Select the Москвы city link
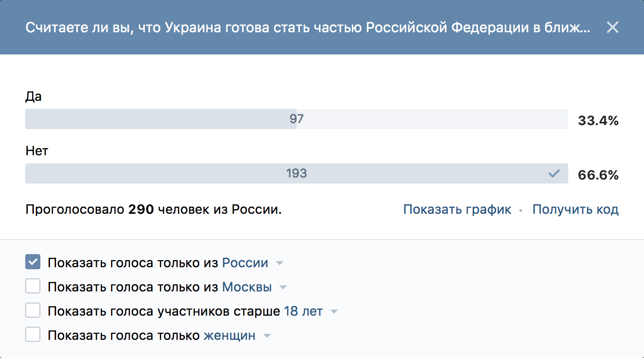 point(247,287)
